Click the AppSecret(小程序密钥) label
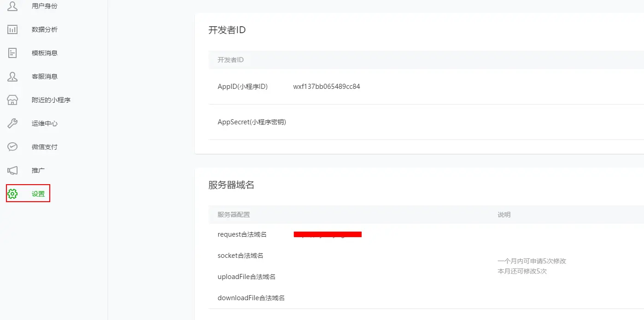The image size is (644, 320). [252, 122]
